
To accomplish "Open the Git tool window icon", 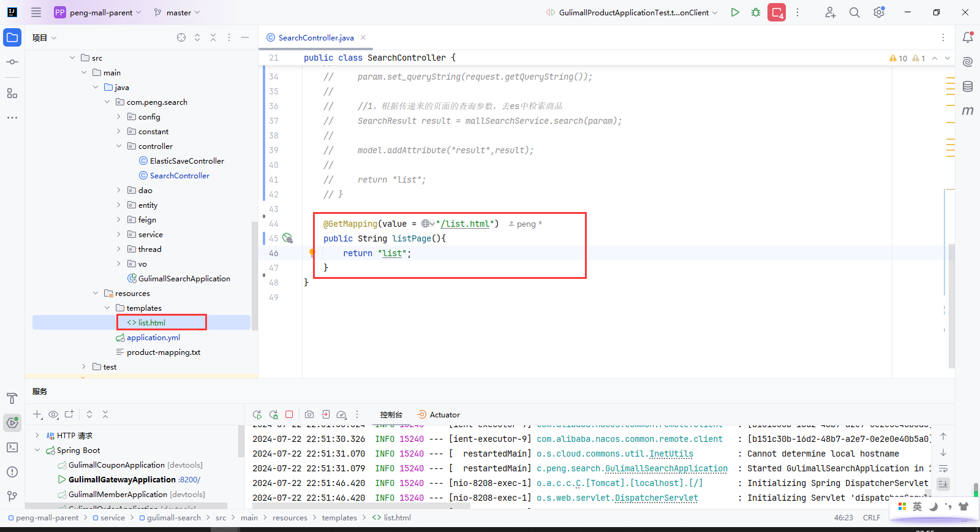I will pos(12,496).
